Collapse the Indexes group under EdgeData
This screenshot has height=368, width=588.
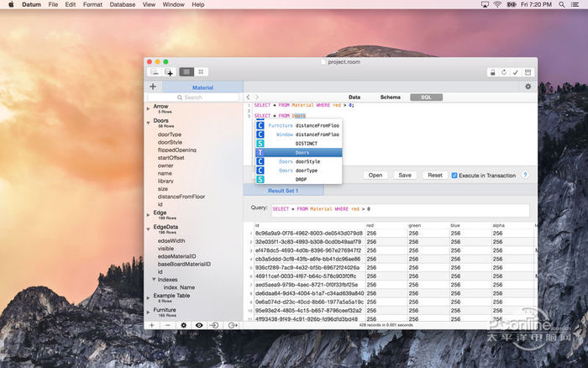pyautogui.click(x=155, y=279)
